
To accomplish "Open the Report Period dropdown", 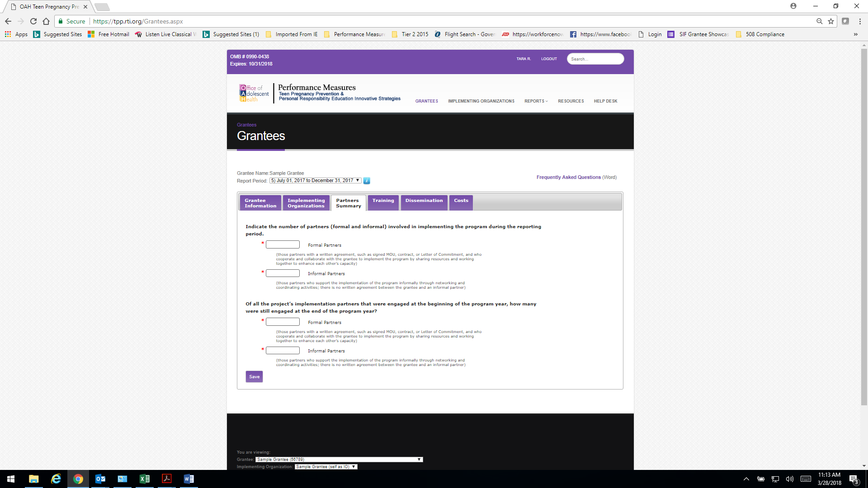I will pyautogui.click(x=315, y=180).
